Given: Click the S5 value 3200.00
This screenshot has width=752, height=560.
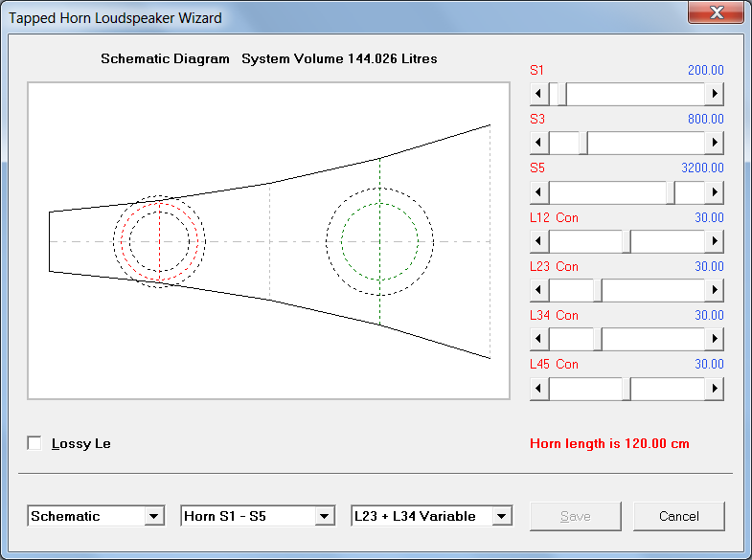Looking at the screenshot, I should 702,168.
